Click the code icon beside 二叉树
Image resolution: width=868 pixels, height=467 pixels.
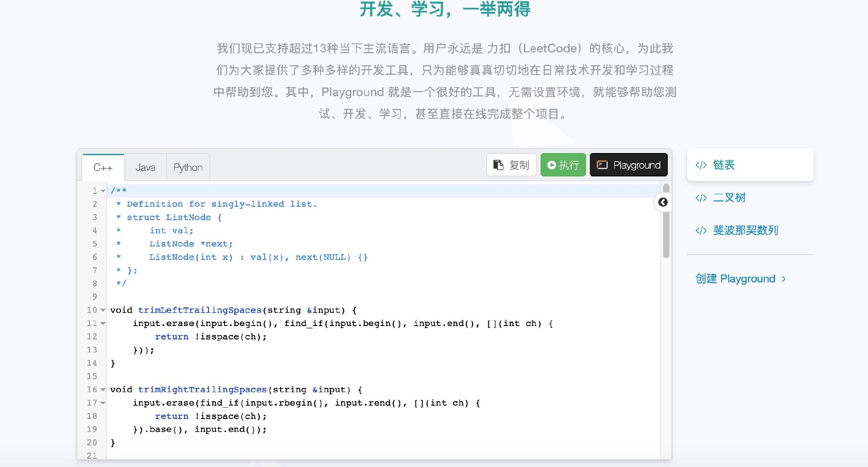pos(701,198)
